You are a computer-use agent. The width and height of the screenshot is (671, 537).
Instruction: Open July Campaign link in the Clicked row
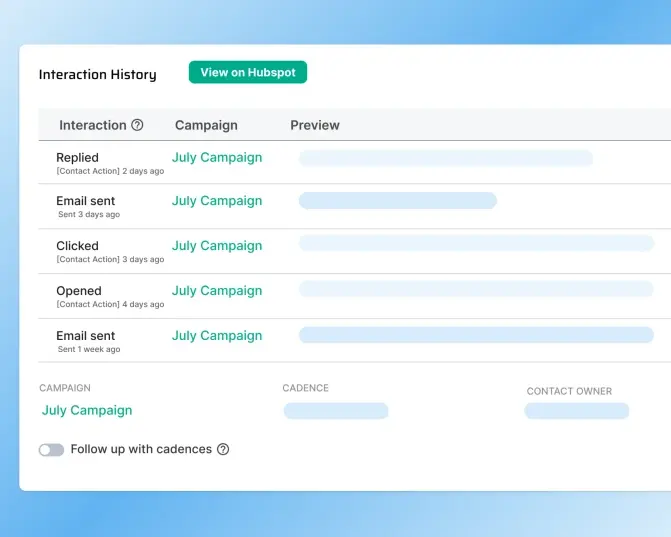tap(217, 246)
